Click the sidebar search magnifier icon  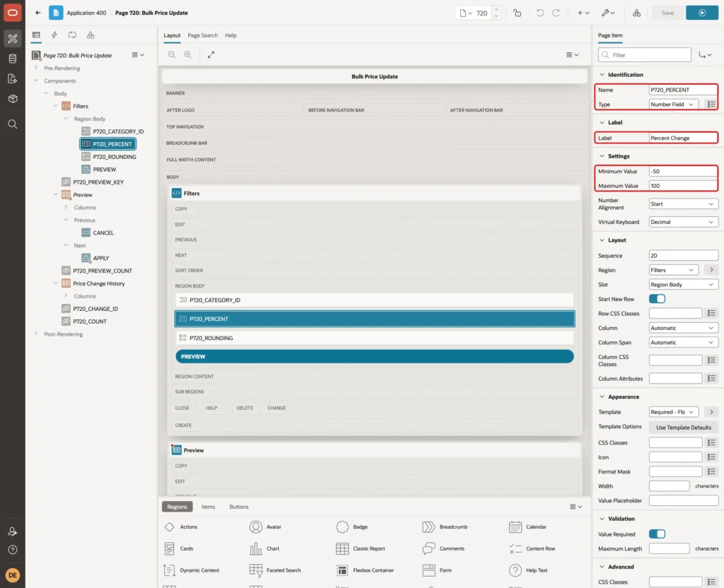[x=13, y=124]
